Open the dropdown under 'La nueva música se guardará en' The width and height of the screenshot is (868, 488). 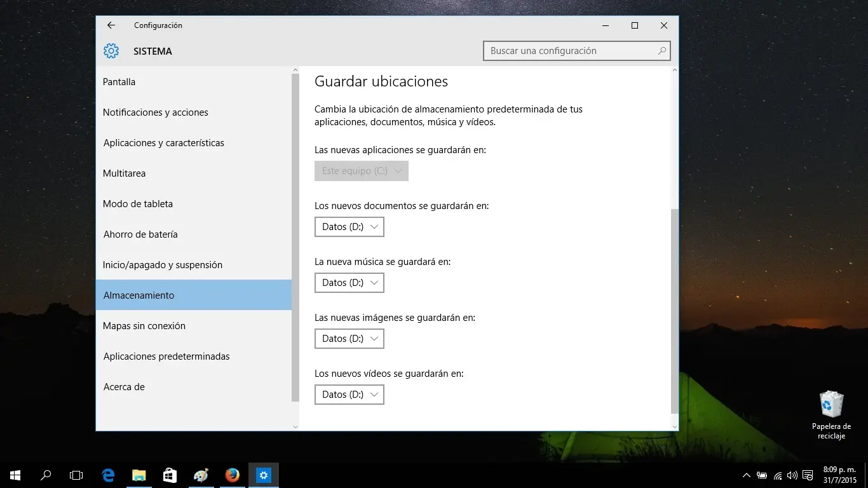click(349, 282)
